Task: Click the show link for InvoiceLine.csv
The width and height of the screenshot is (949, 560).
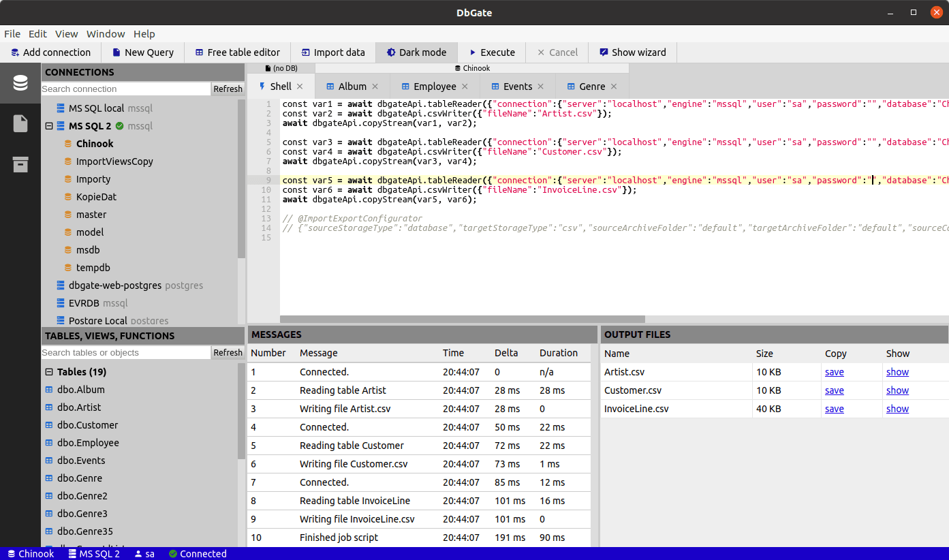Action: point(897,408)
